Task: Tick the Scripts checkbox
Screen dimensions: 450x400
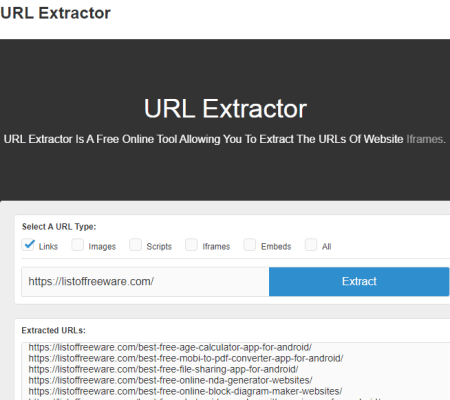Action: click(136, 245)
